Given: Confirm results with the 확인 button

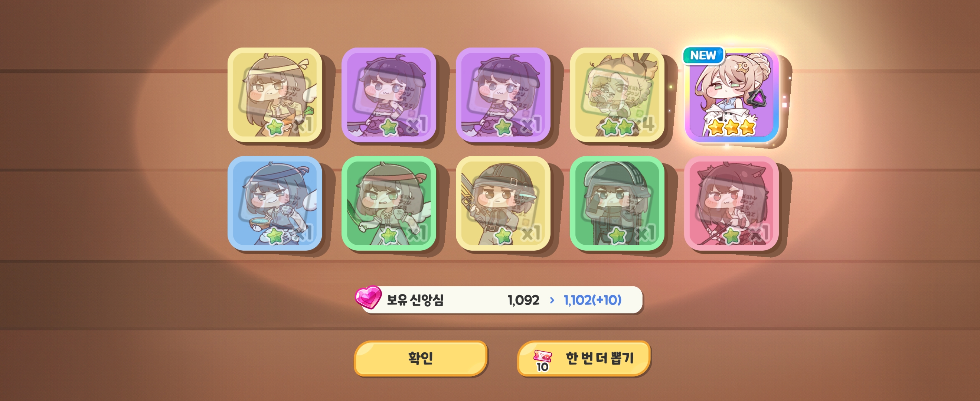Looking at the screenshot, I should [x=420, y=358].
